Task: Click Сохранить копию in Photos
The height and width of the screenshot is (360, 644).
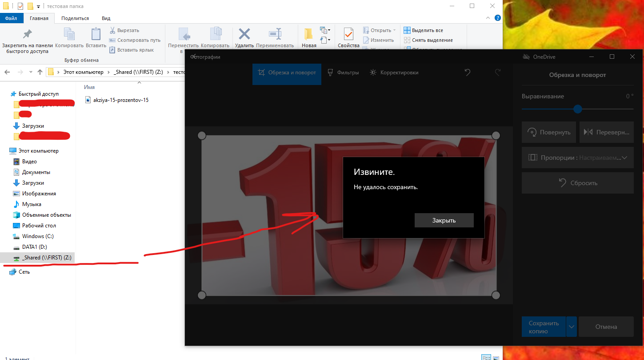Action: coord(544,327)
